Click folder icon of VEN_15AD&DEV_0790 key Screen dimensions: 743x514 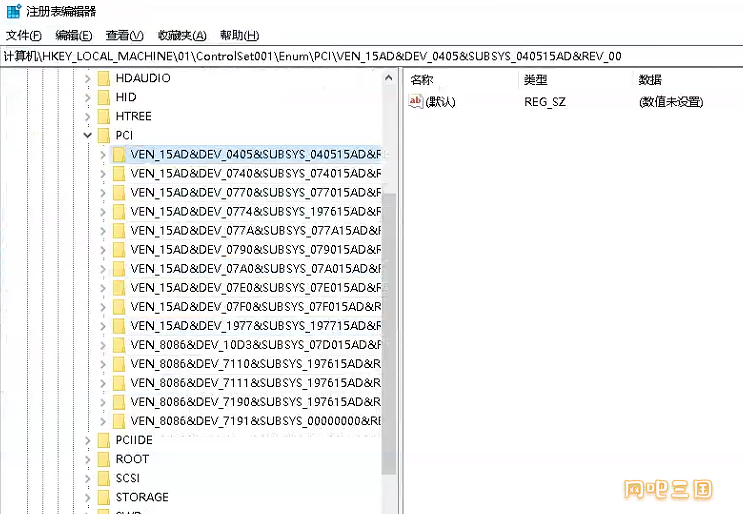pyautogui.click(x=119, y=250)
